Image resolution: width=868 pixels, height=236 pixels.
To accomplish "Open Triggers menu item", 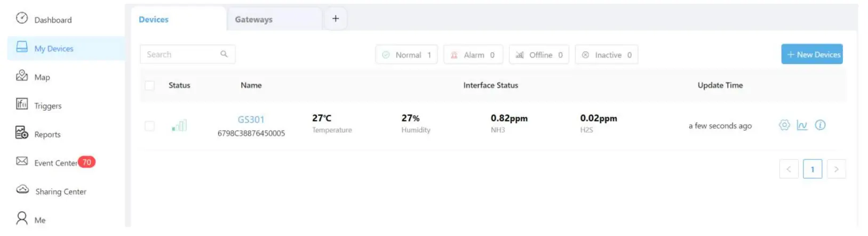I will click(48, 105).
